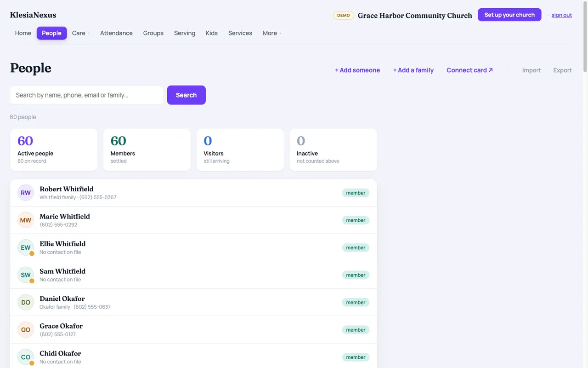Expand the Care menu
The width and height of the screenshot is (588, 368).
81,33
